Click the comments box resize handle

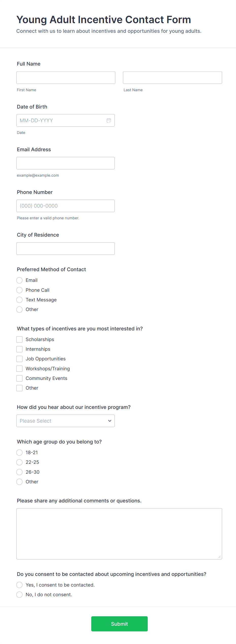click(x=219, y=557)
